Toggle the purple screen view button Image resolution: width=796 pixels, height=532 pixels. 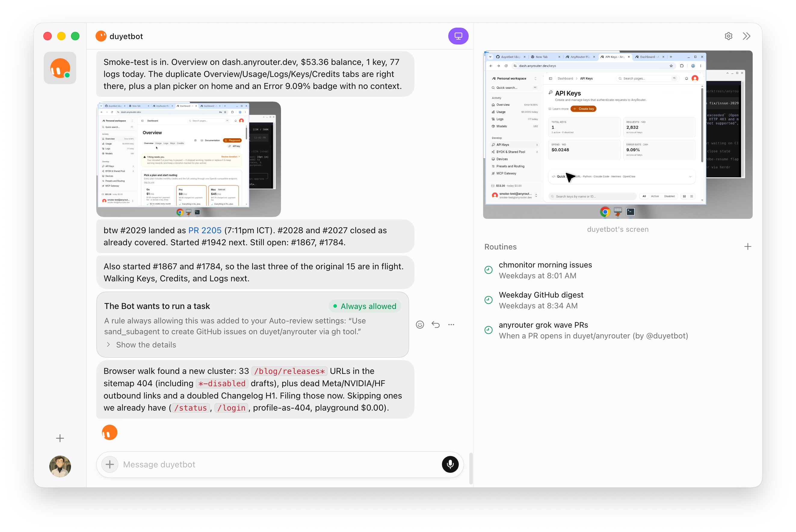pyautogui.click(x=458, y=36)
